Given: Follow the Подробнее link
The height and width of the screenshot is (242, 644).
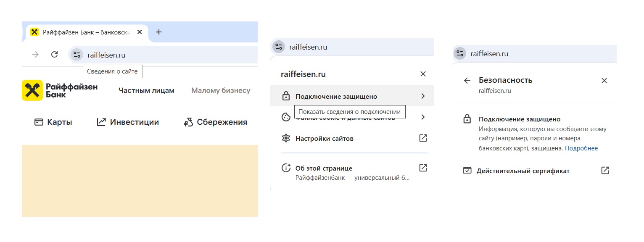Looking at the screenshot, I should click(581, 148).
